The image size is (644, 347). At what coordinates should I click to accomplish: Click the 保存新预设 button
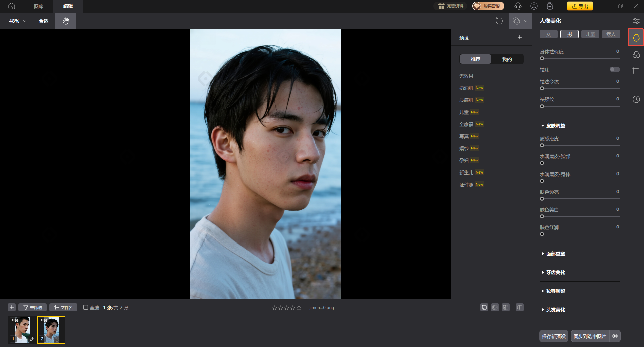[553, 336]
